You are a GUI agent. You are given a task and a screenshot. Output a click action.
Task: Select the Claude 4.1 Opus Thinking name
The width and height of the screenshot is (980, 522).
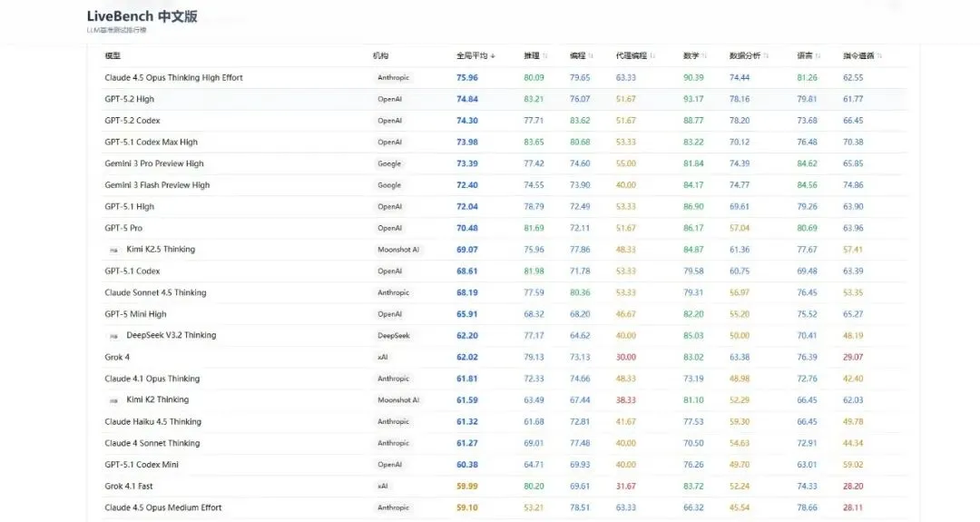click(x=152, y=379)
